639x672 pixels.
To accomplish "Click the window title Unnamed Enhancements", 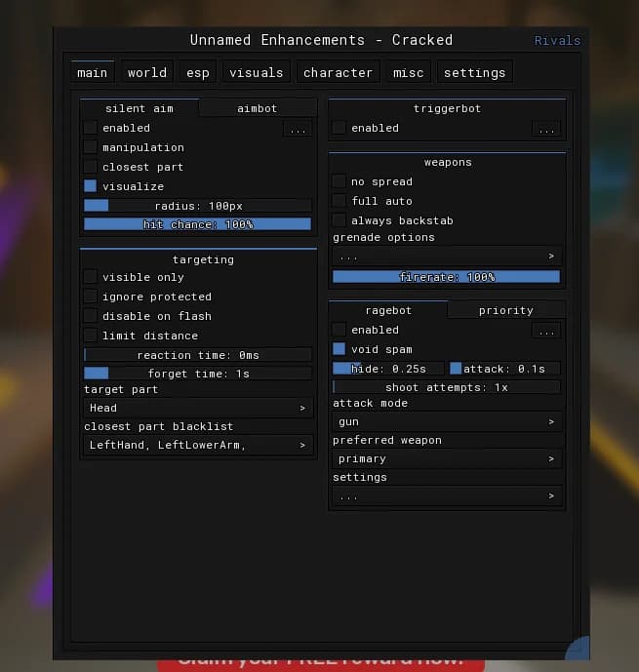I will (321, 40).
